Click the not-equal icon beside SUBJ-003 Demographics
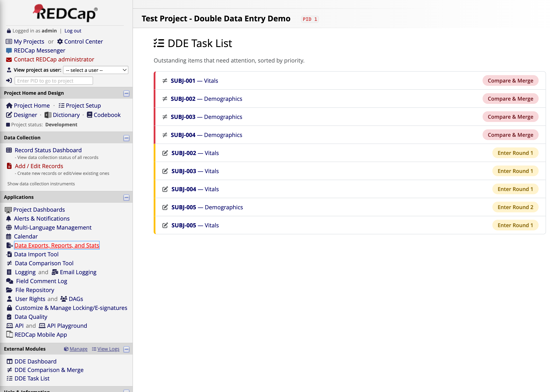558x392 pixels. pos(165,117)
